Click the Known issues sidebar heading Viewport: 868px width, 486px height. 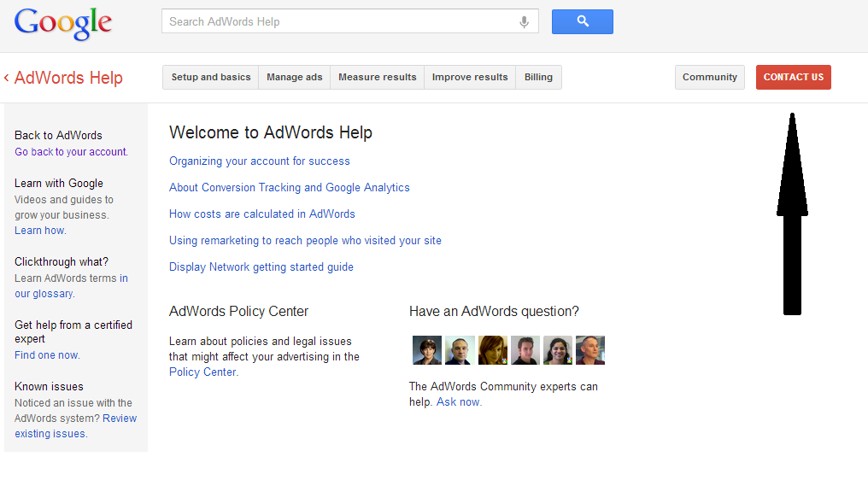(x=49, y=387)
